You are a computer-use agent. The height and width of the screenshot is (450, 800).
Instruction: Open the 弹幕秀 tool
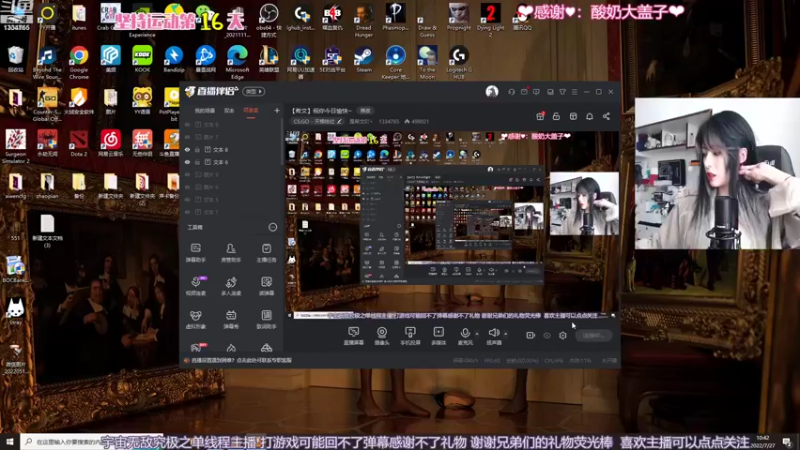pyautogui.click(x=231, y=319)
